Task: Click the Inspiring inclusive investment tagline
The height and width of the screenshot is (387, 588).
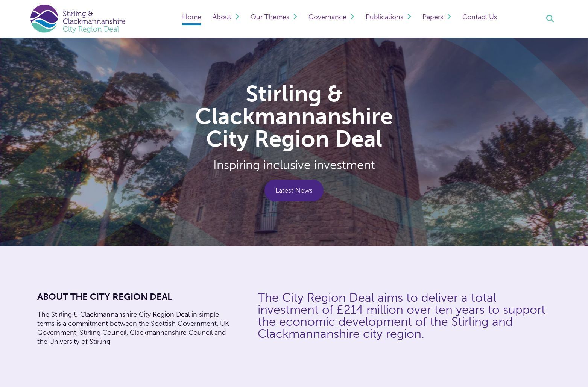Action: 294,165
